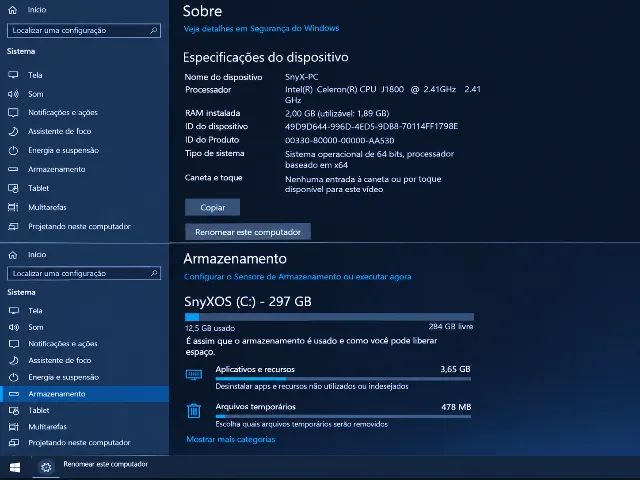This screenshot has width=640, height=480.
Task: Click the SnyXOS (C:) - 297 GB heading
Action: pyautogui.click(x=248, y=301)
